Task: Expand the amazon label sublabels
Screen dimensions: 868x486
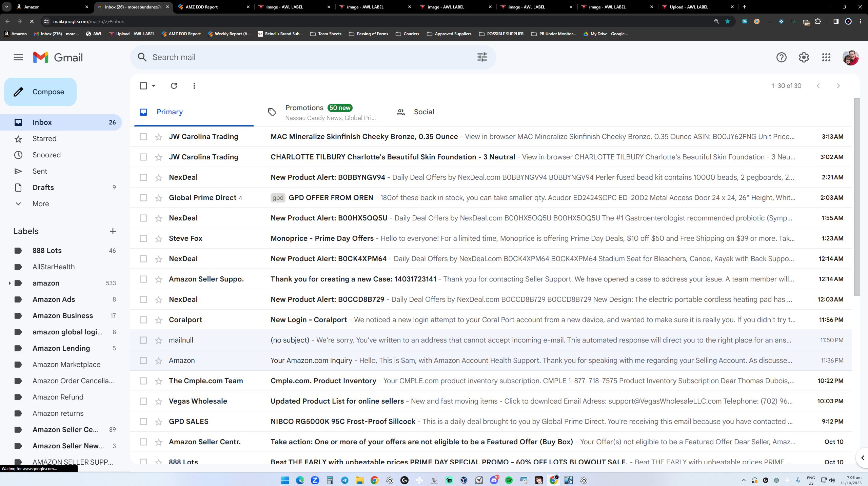Action: [x=9, y=283]
